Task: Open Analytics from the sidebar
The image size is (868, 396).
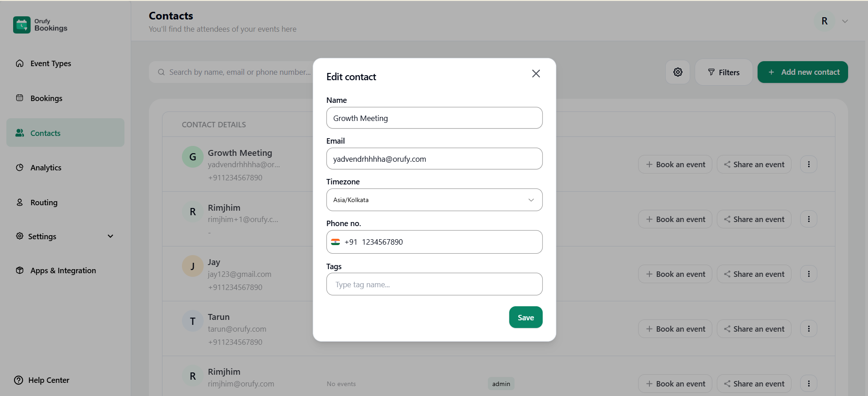Action: tap(46, 168)
